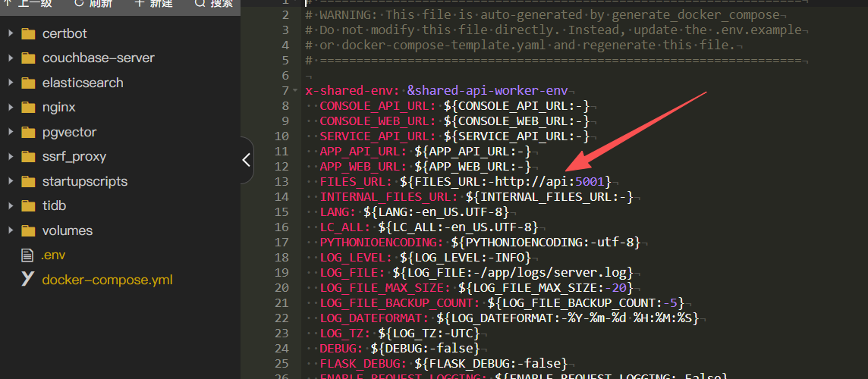Collapse the file sidebar with chevron handle
The width and height of the screenshot is (868, 379).
[246, 160]
